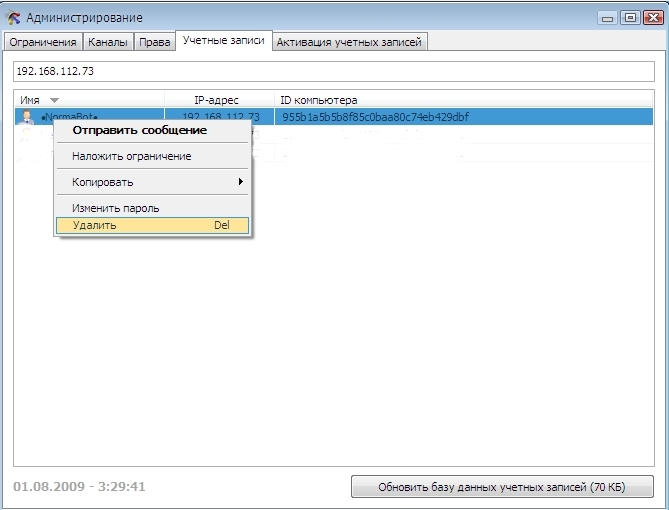Expand the Копировать submenu arrow
This screenshot has width=669, height=510.
click(240, 182)
